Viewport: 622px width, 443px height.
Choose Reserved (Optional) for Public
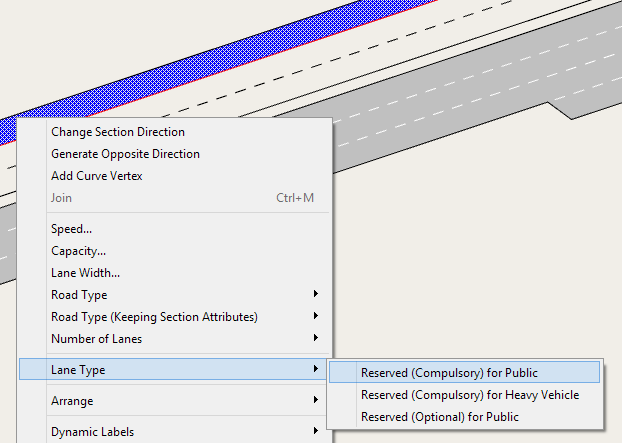click(x=439, y=417)
